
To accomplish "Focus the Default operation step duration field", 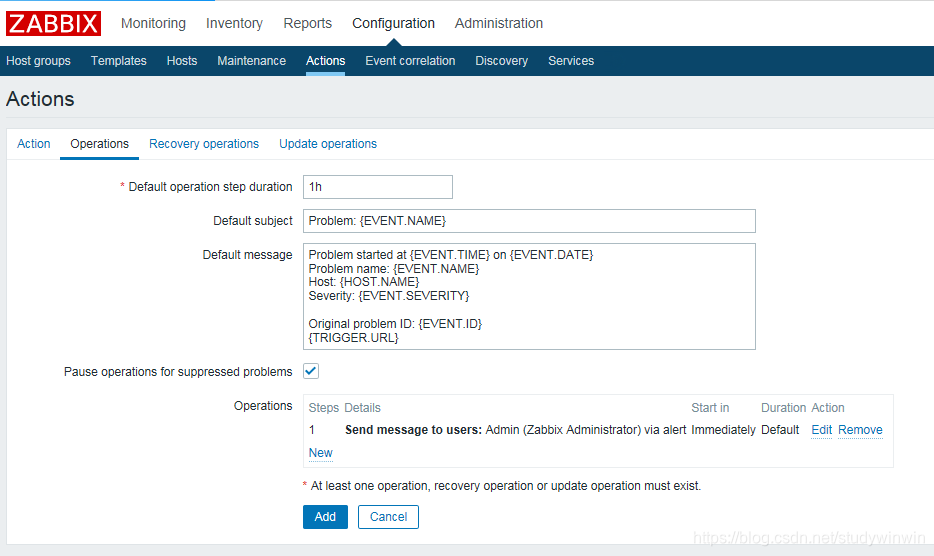I will (x=378, y=187).
